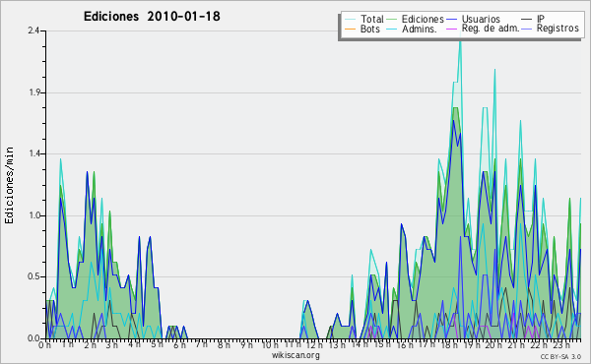Click the '12 h' x-axis label
The height and width of the screenshot is (364, 591).
click(x=314, y=345)
